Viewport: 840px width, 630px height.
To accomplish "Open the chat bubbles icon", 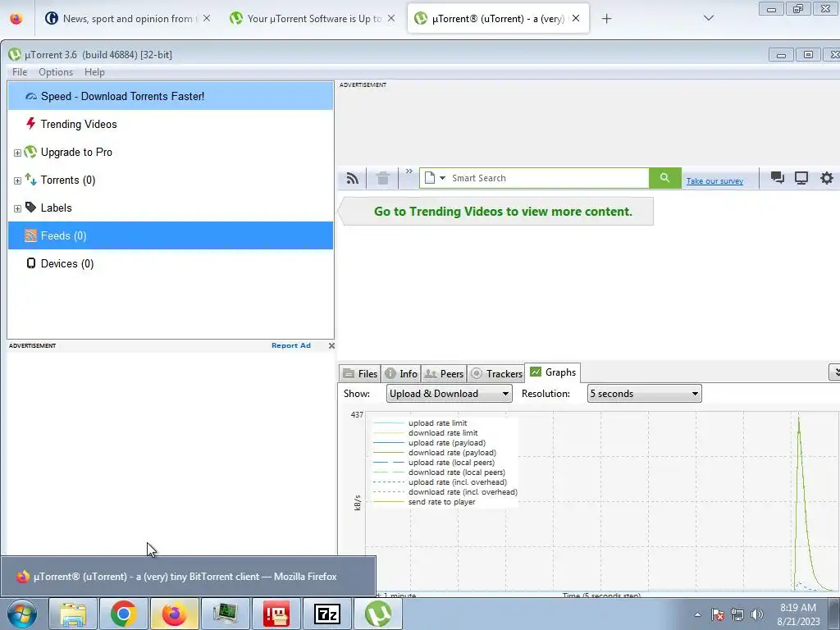I will point(777,178).
